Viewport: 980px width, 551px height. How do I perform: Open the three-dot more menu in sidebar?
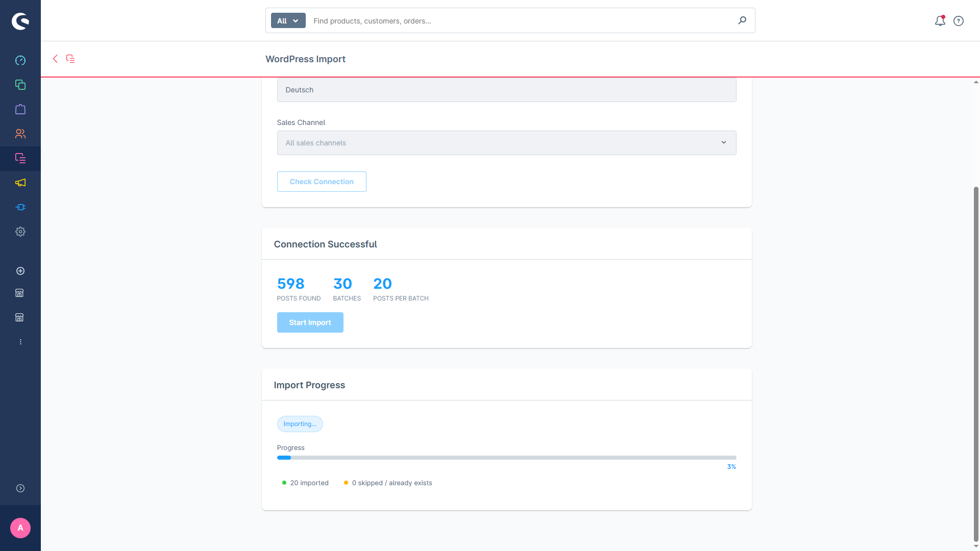pos(20,342)
